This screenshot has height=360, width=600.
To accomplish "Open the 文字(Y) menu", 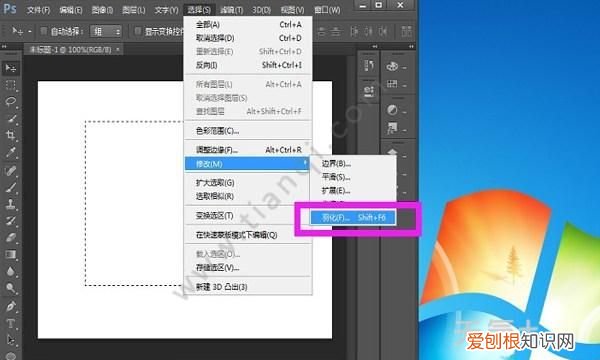I will (x=166, y=10).
